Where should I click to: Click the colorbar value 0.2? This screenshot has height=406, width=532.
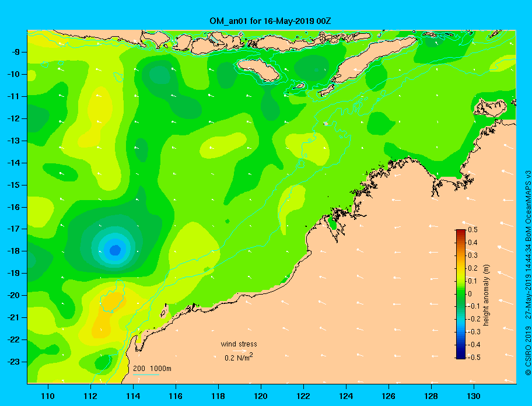(473, 268)
